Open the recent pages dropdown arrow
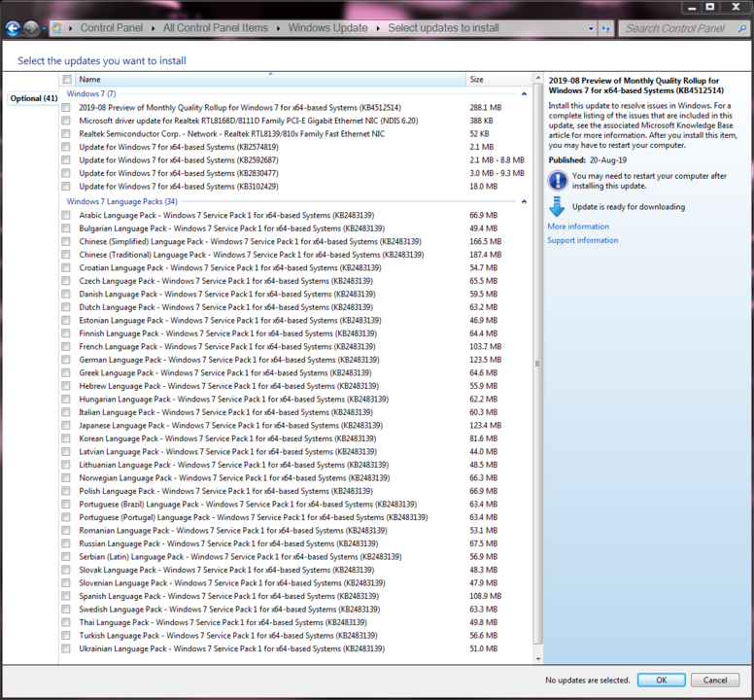The height and width of the screenshot is (700, 754). (45, 29)
